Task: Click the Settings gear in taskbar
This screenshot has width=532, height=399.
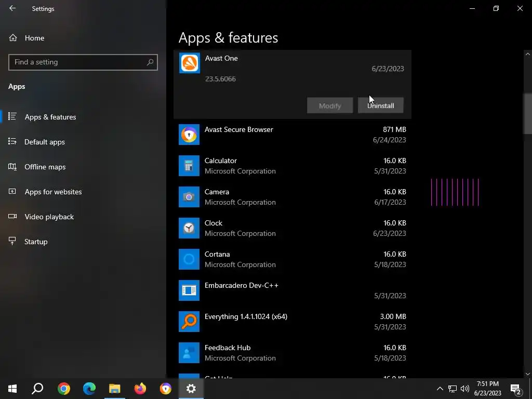Action: (x=191, y=389)
